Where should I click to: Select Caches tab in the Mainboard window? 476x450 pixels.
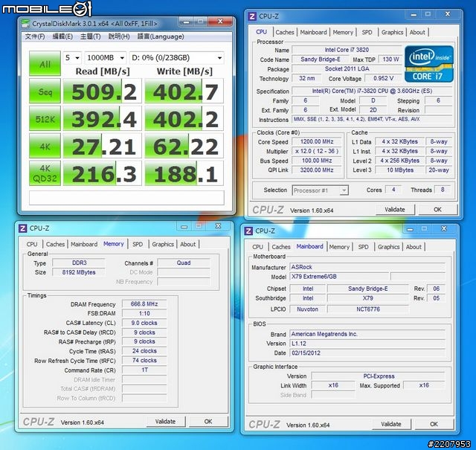(281, 247)
